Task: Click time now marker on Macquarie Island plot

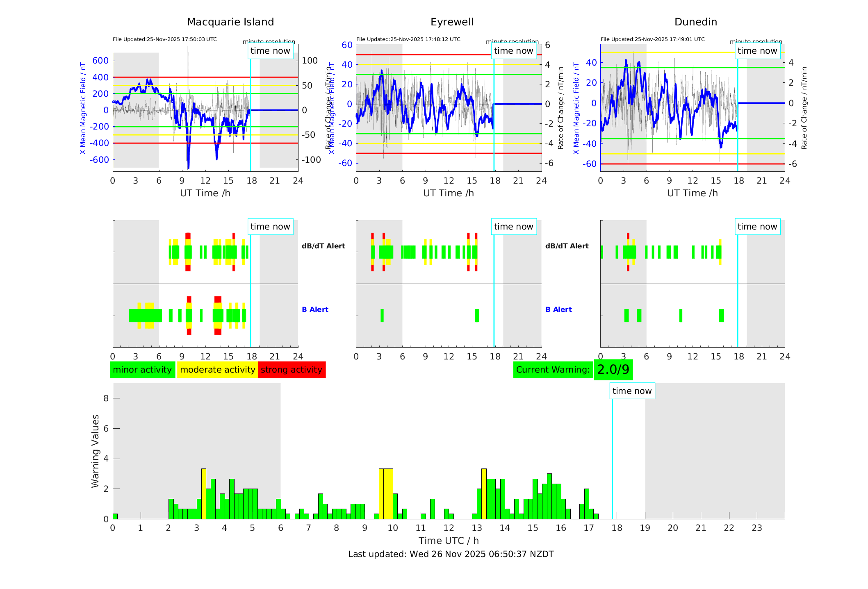Action: (270, 51)
